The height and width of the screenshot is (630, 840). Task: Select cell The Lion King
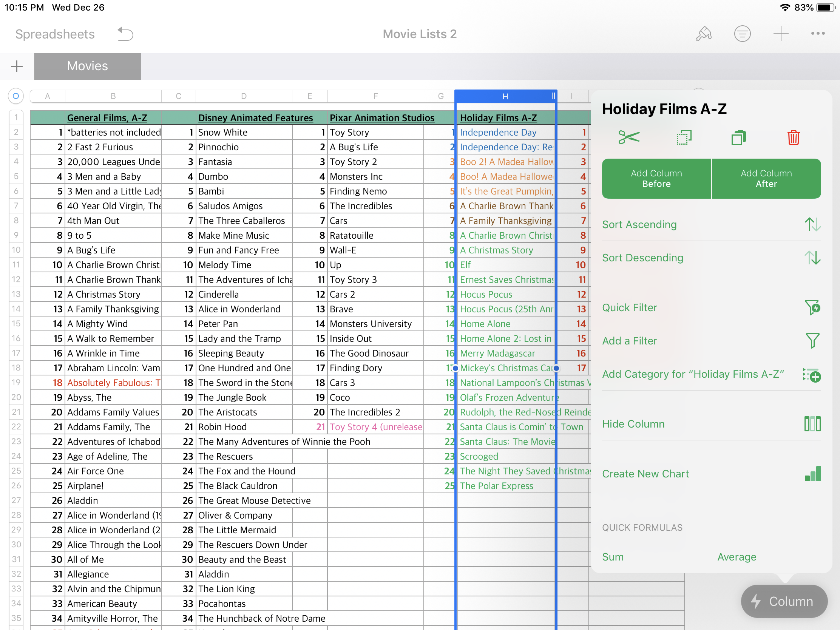244,589
